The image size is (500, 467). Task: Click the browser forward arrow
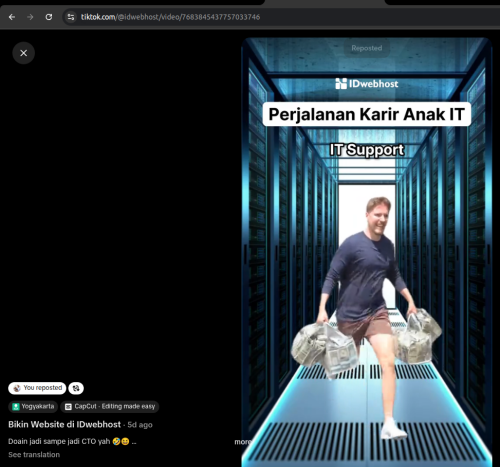30,17
